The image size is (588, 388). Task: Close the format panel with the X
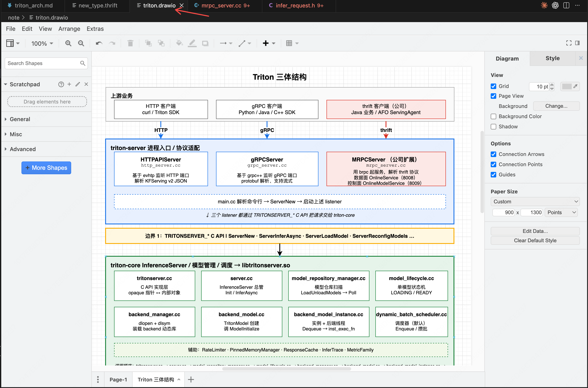[x=581, y=58]
